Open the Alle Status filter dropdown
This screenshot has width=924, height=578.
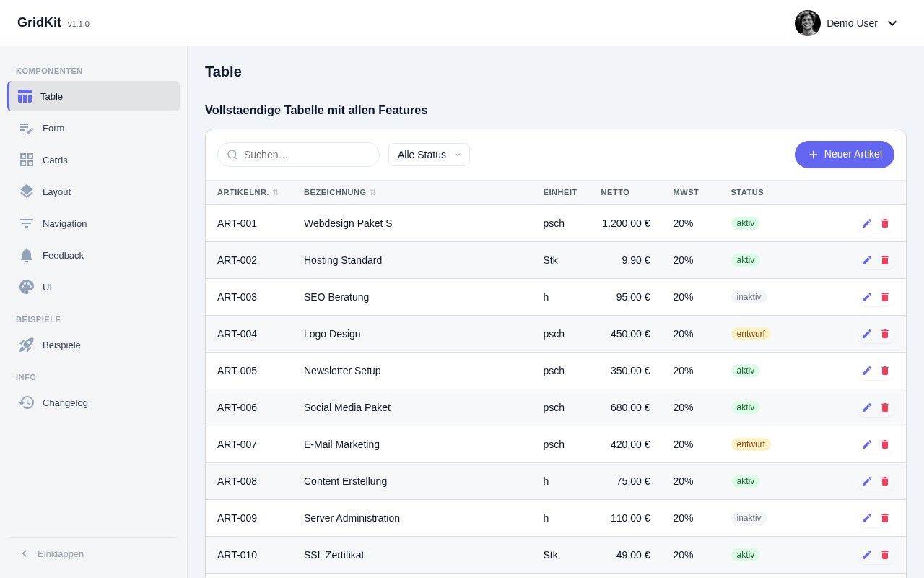click(x=429, y=155)
